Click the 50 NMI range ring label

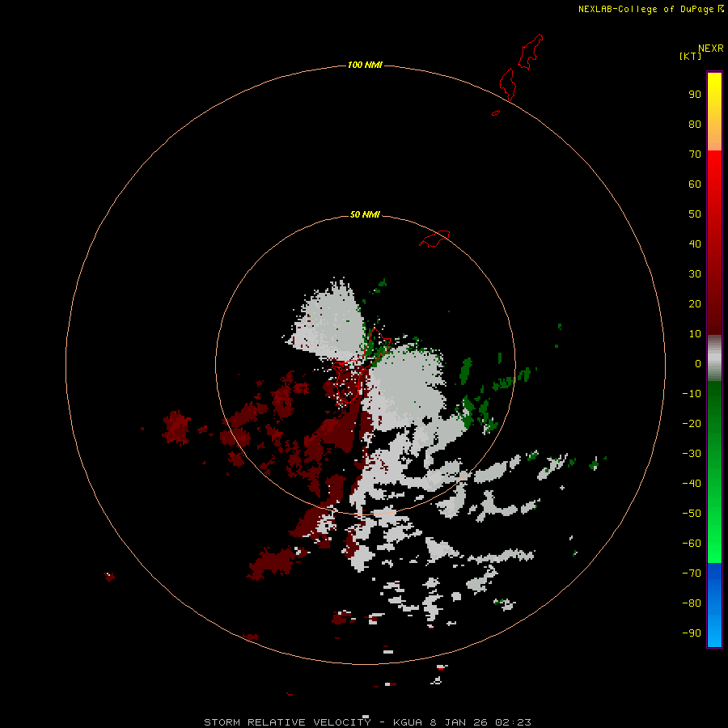point(365,214)
